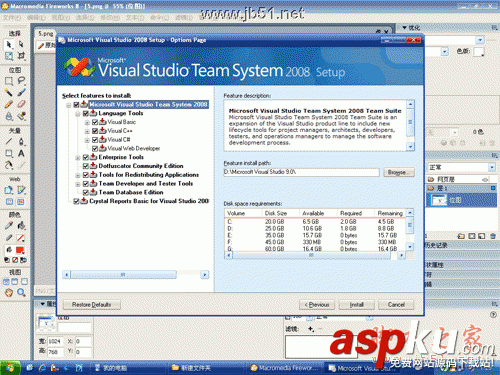
Task: Select the Brush tool
Action: tap(21, 92)
